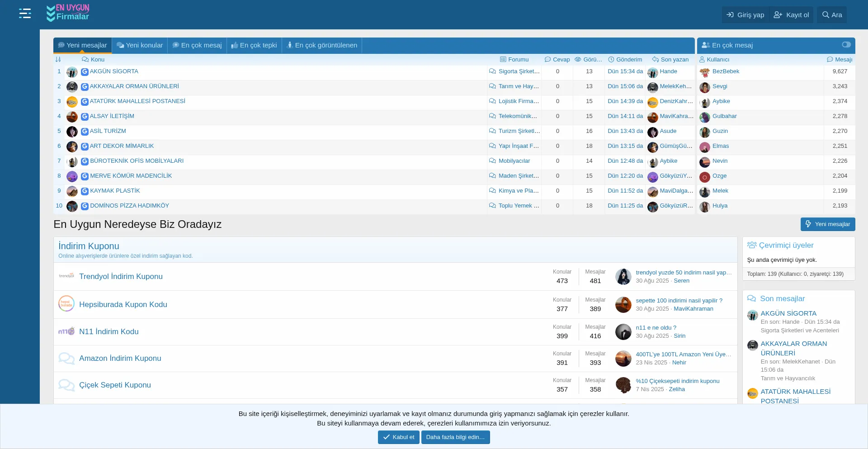Image resolution: width=868 pixels, height=449 pixels.
Task: Click the Giriş yap login button
Action: point(745,15)
